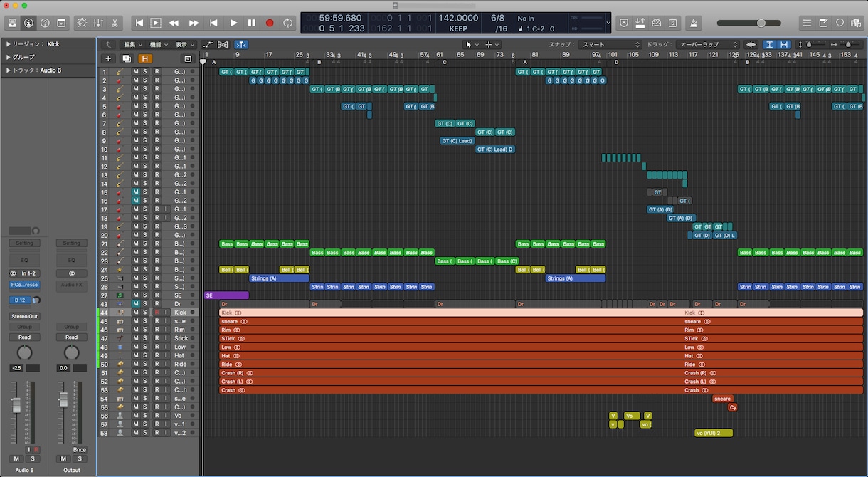Image resolution: width=868 pixels, height=477 pixels.
Task: Open the List Editors icon
Action: 808,23
